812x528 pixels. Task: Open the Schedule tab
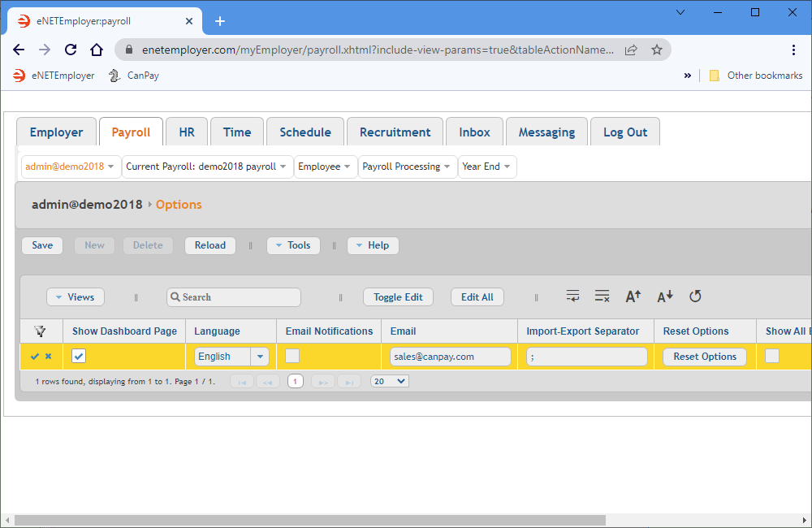click(304, 132)
